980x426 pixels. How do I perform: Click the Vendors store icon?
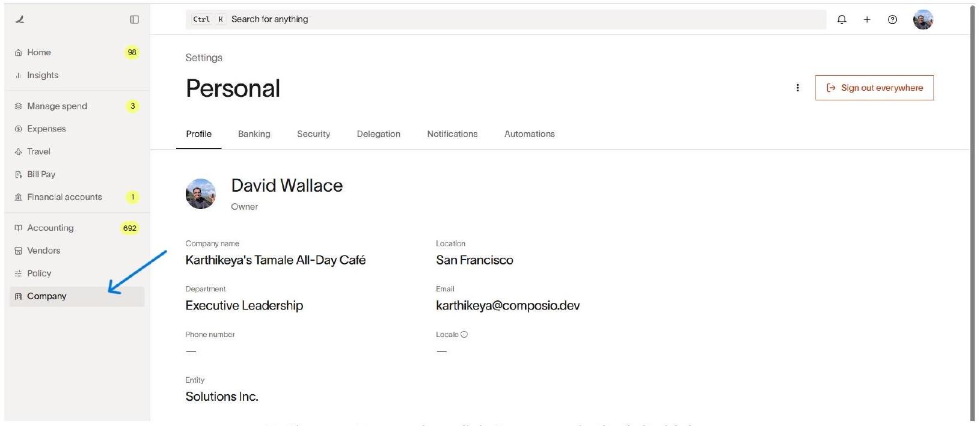click(18, 251)
